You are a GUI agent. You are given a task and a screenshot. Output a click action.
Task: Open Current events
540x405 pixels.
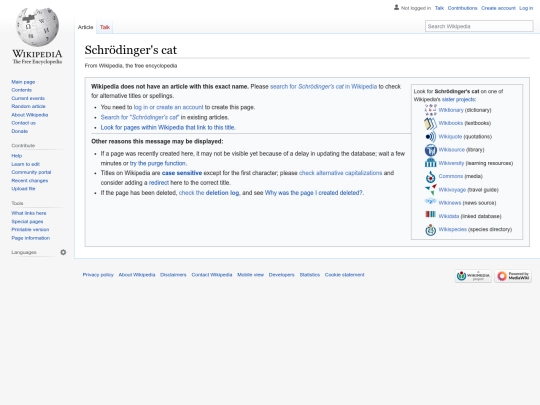pos(28,98)
